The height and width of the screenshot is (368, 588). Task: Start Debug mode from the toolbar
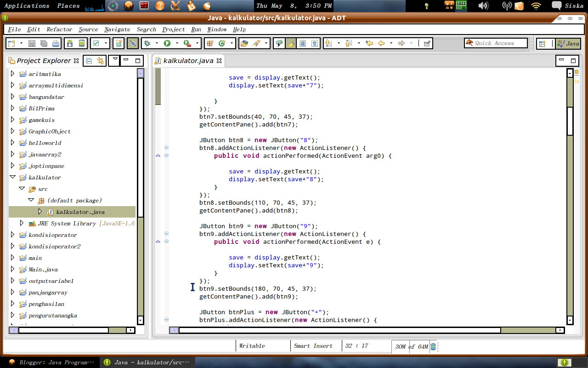pos(146,43)
